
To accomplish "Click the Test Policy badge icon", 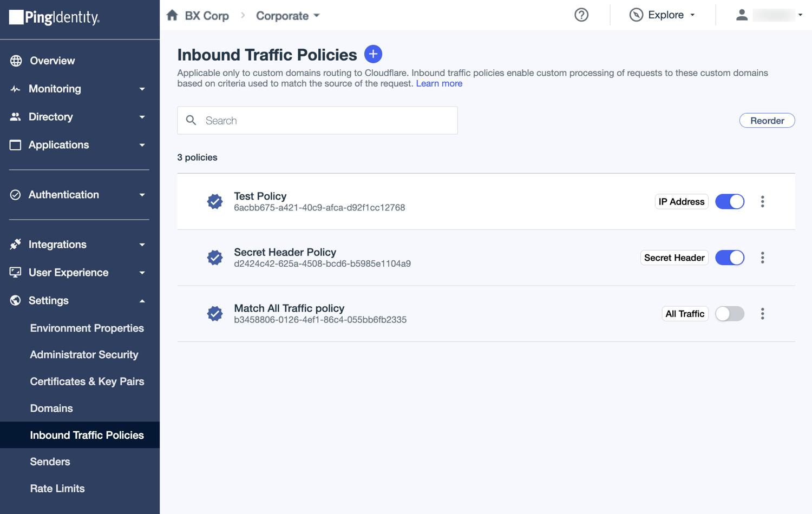I will (x=214, y=201).
